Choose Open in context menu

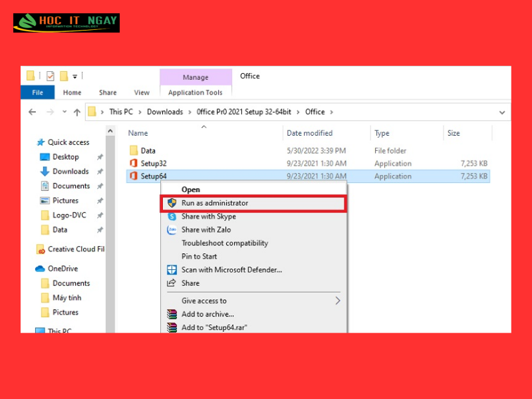tap(254, 190)
